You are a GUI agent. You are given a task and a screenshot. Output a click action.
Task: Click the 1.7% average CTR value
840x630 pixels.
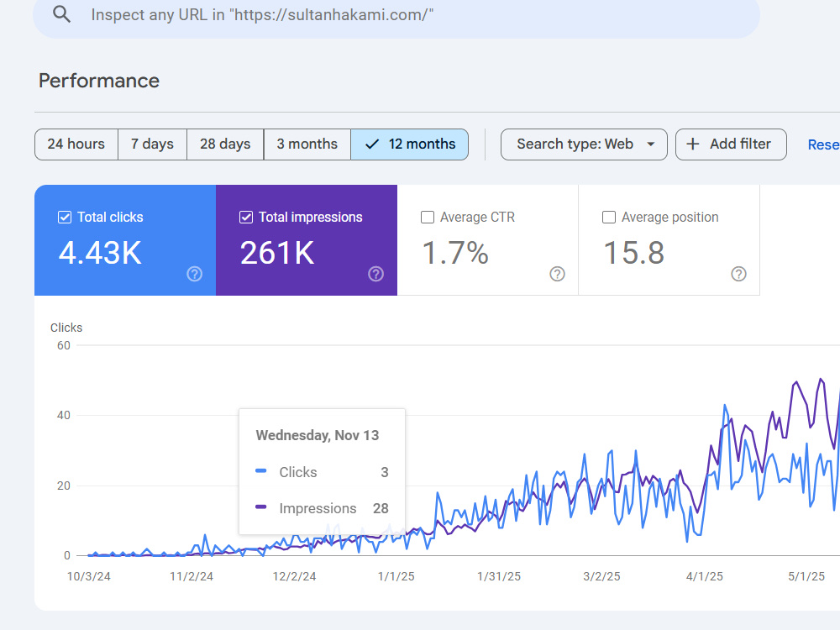pos(455,253)
